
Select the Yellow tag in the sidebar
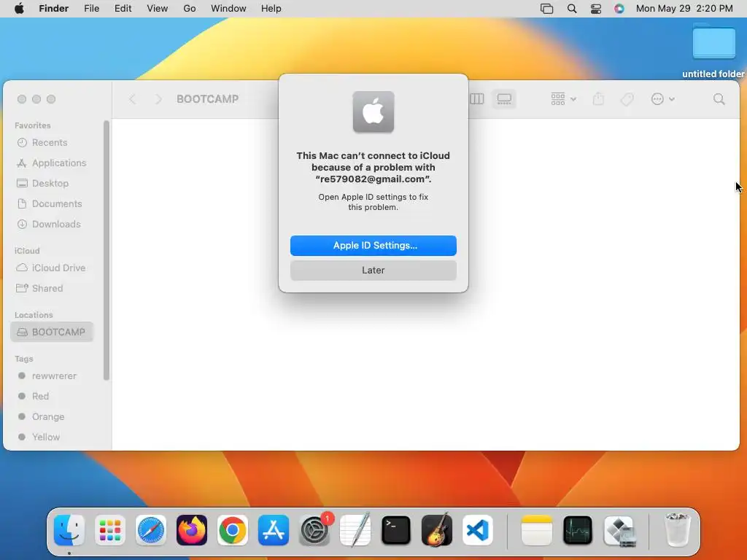tap(52, 437)
